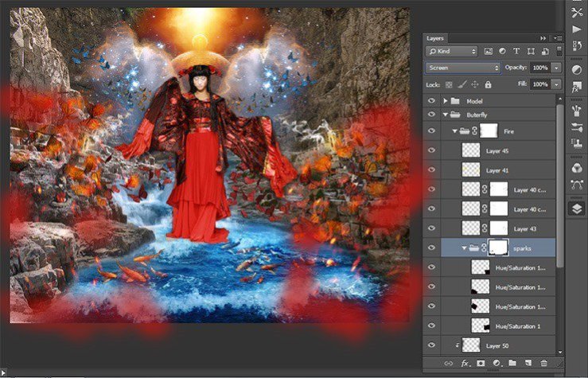Select the layer named Layer 43
Image resolution: width=588 pixels, height=378 pixels.
(524, 229)
